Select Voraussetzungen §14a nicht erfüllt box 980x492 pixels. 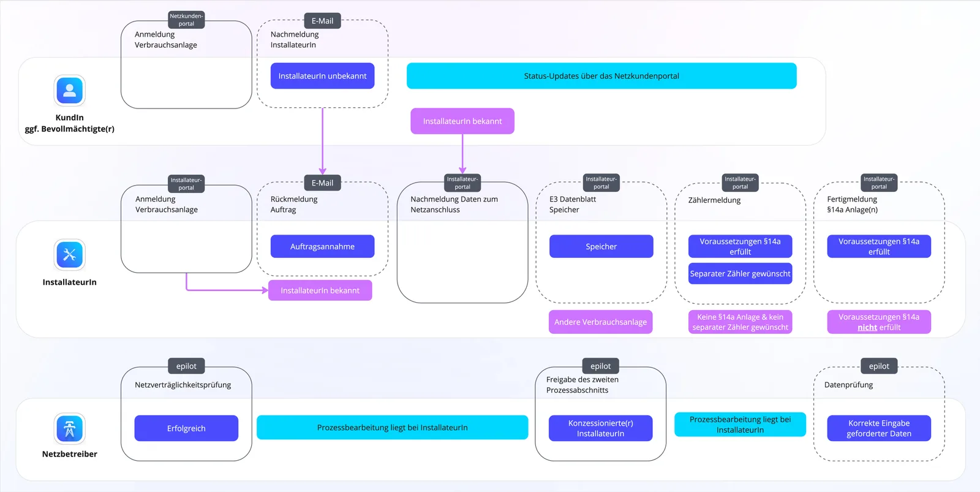coord(879,322)
